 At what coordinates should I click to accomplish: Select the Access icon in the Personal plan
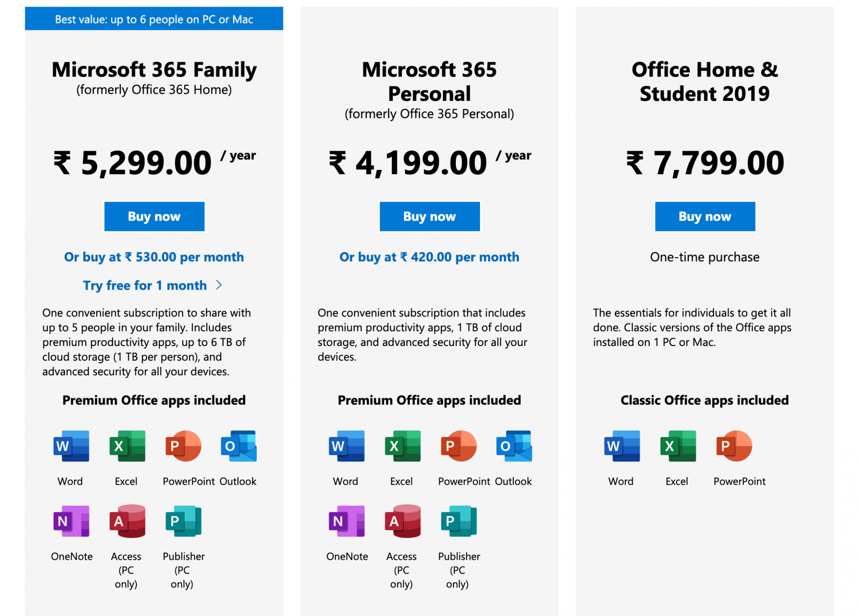tap(402, 521)
